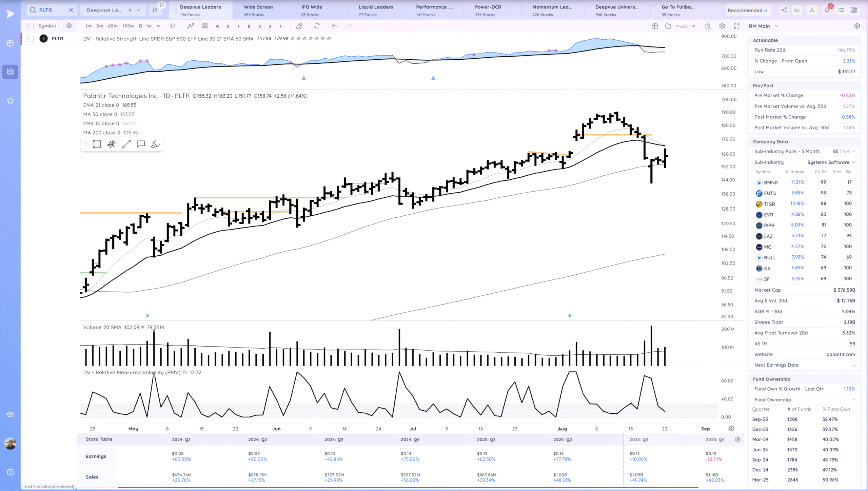
Task: Open the screener filters icon with badge 21
Action: [155, 10]
